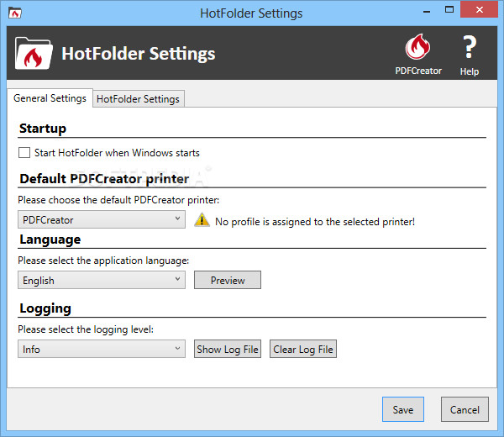This screenshot has width=504, height=437.
Task: Click the Startup section heading
Action: pos(43,129)
